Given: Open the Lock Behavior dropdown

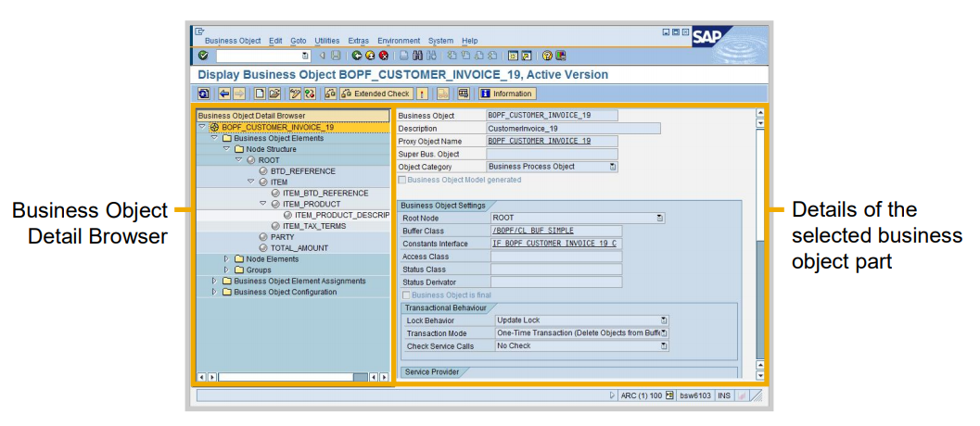Looking at the screenshot, I should [x=664, y=320].
